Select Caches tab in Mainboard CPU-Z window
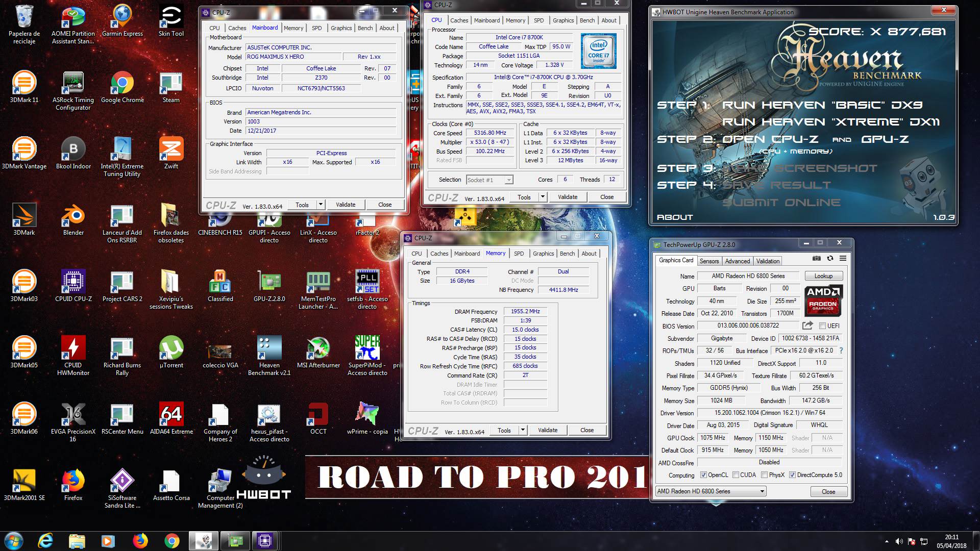This screenshot has width=980, height=551. click(237, 28)
